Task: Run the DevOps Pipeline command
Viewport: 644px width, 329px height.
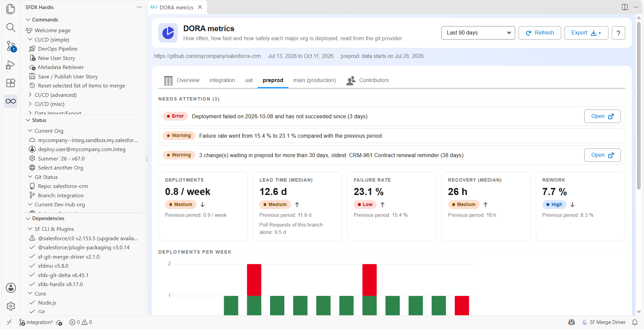Action: click(x=57, y=49)
